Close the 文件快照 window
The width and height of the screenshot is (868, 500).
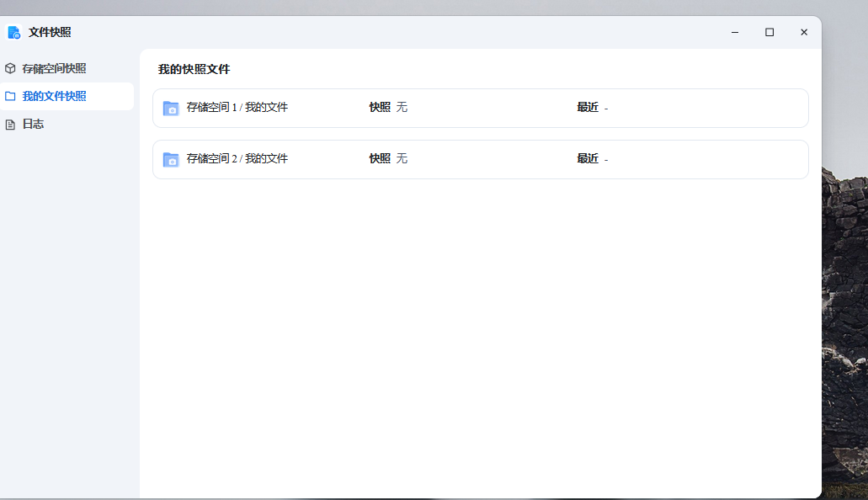tap(804, 32)
